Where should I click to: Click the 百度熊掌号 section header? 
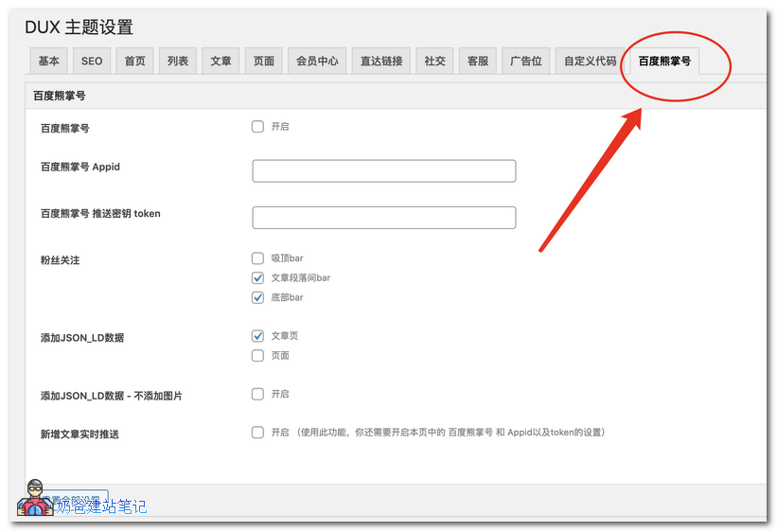(x=60, y=96)
